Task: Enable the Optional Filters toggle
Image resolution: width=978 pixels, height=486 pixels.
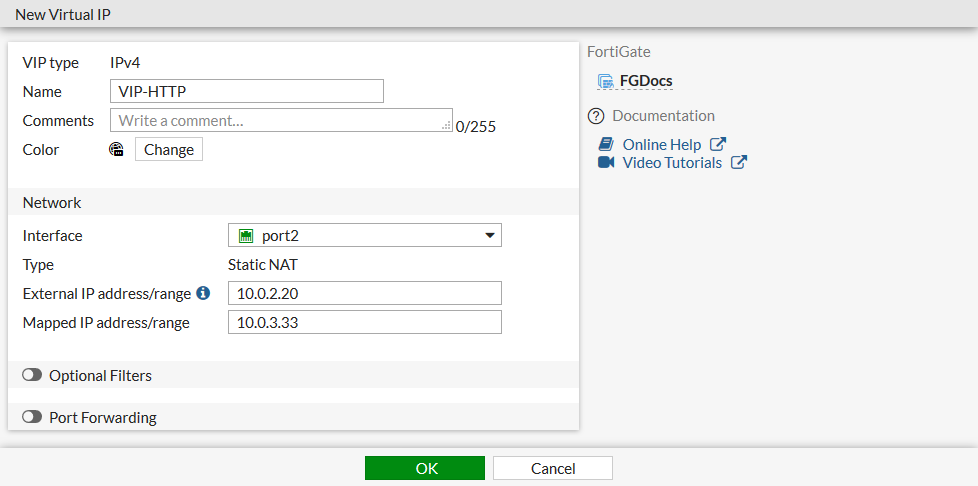Action: 32,375
